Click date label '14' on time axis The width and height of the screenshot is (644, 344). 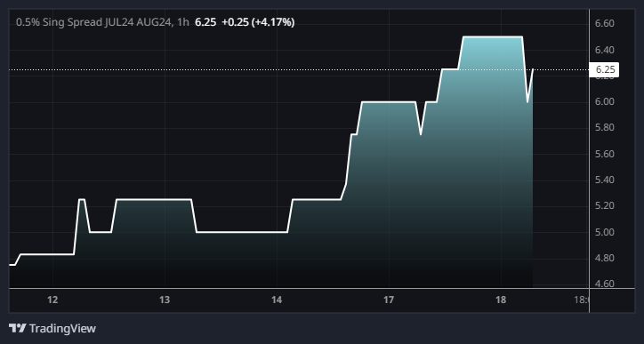tap(277, 300)
